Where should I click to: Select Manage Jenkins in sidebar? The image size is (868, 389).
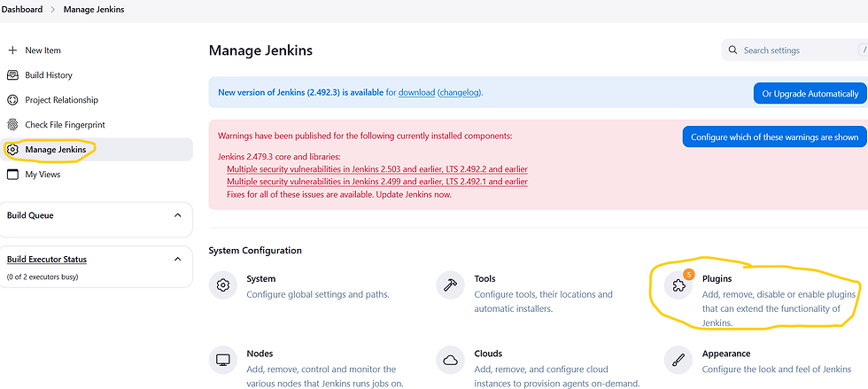click(x=97, y=150)
